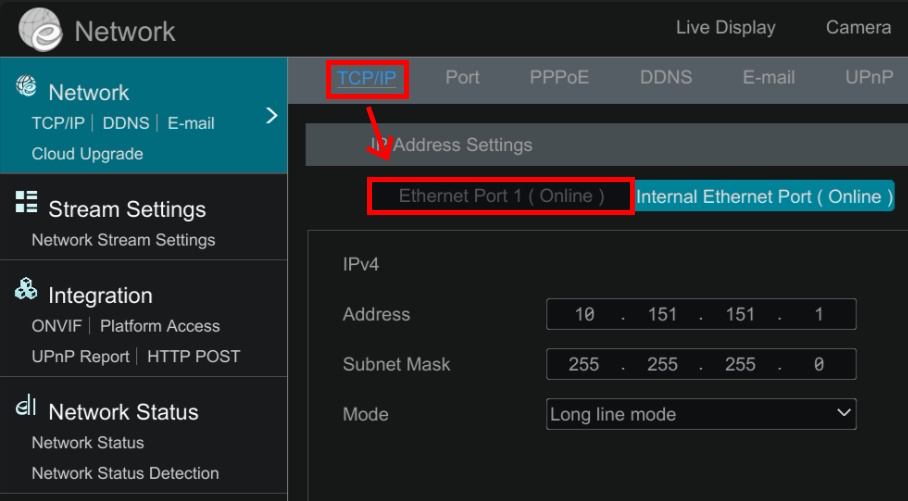This screenshot has width=908, height=501.
Task: Open Live Display from top menu
Action: tap(725, 28)
